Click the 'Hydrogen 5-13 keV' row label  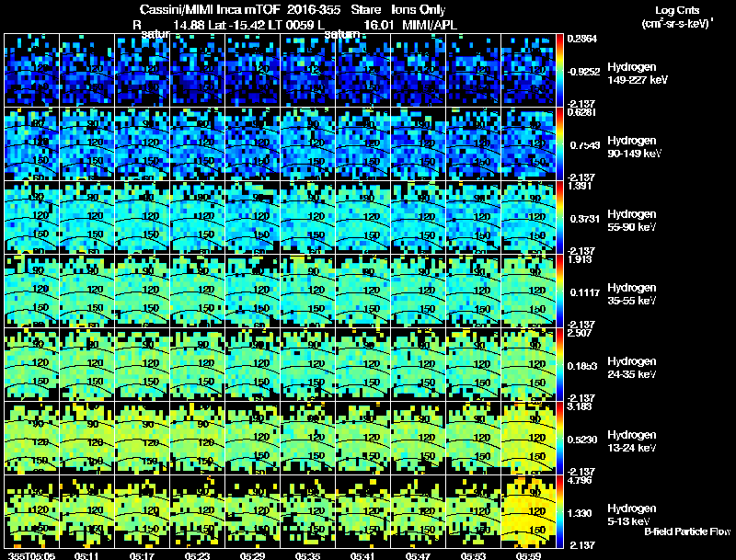[x=632, y=515]
